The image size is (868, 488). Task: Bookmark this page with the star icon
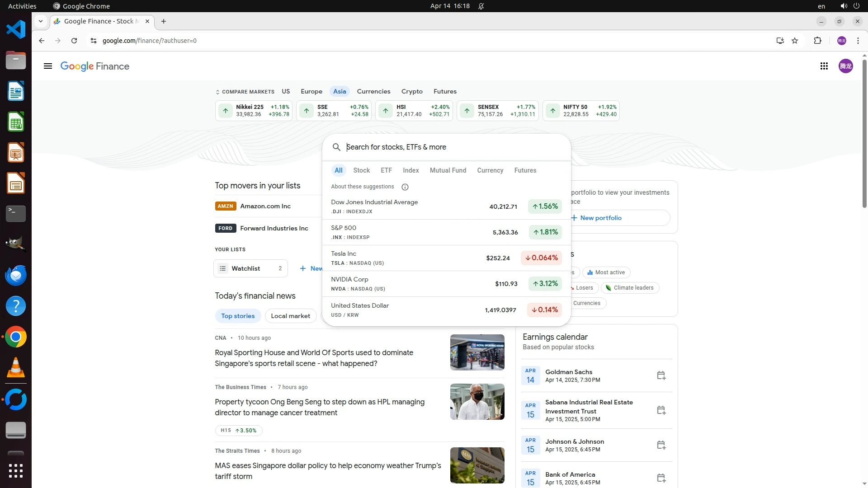[x=795, y=41]
